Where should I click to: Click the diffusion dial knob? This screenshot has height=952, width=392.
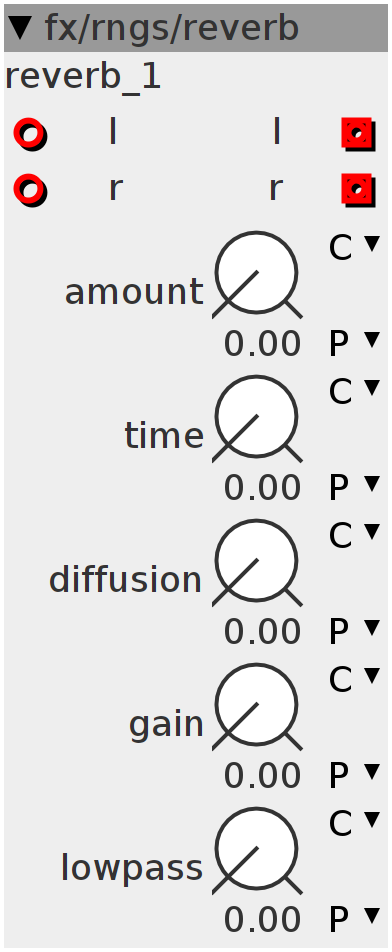click(257, 563)
